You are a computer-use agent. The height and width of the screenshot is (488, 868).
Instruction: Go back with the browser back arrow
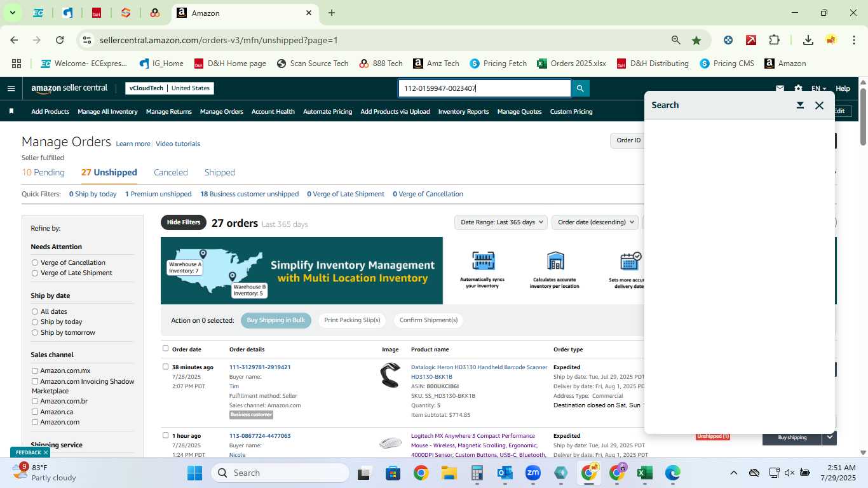[14, 40]
